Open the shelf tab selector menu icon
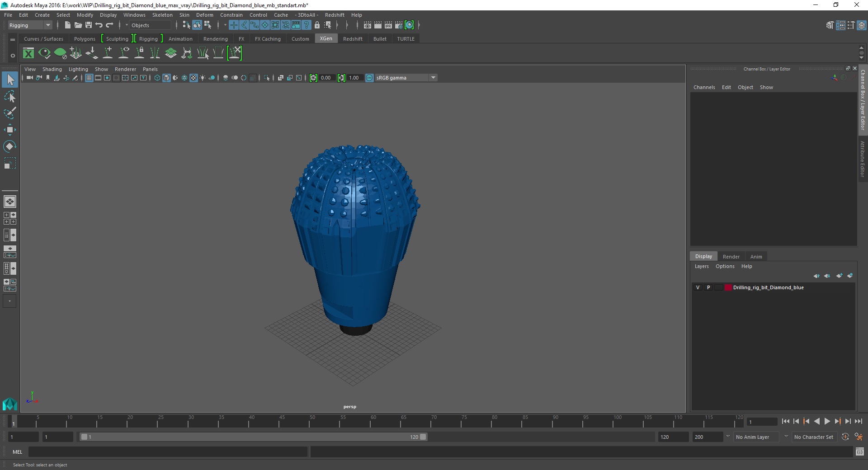The height and width of the screenshot is (470, 868). pos(13,39)
